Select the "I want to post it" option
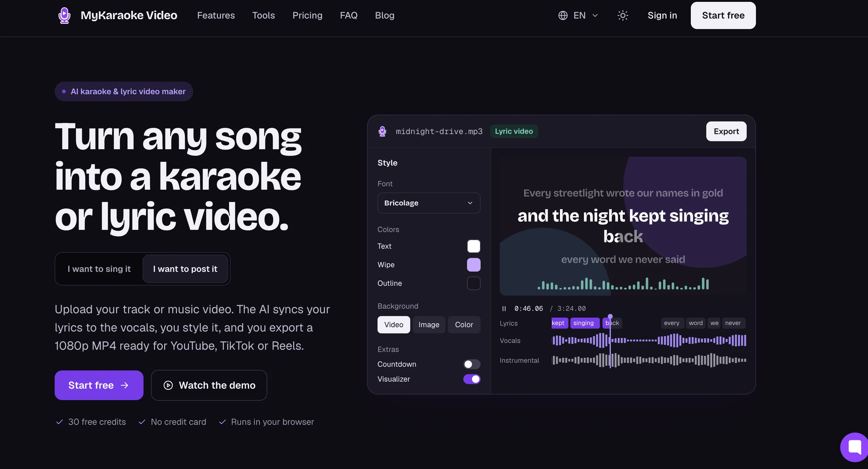This screenshot has height=469, width=868. tap(185, 269)
